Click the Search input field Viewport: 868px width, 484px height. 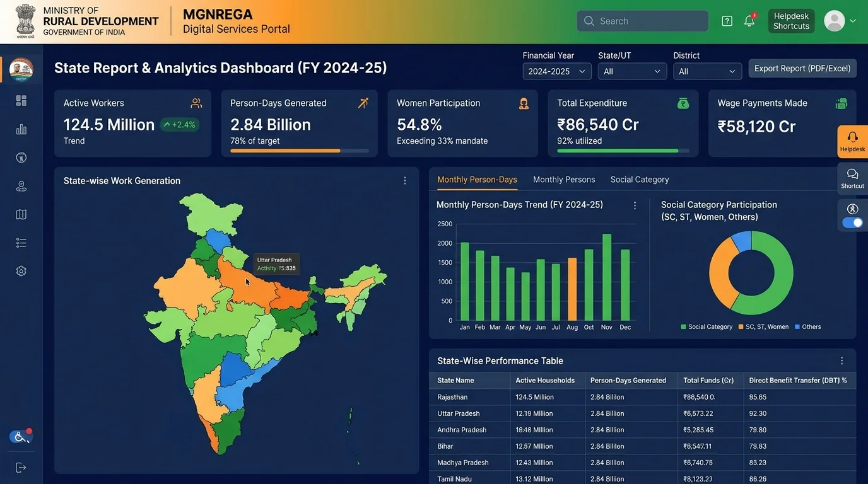[642, 21]
